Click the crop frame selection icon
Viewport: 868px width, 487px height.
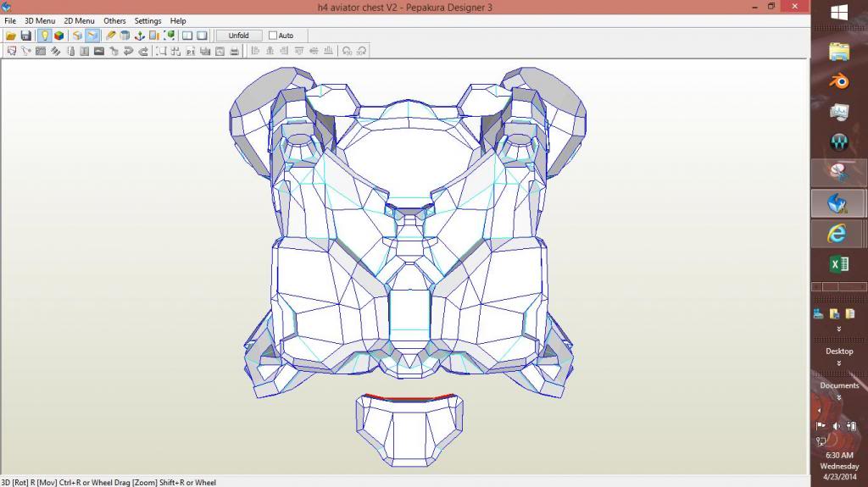click(x=161, y=51)
